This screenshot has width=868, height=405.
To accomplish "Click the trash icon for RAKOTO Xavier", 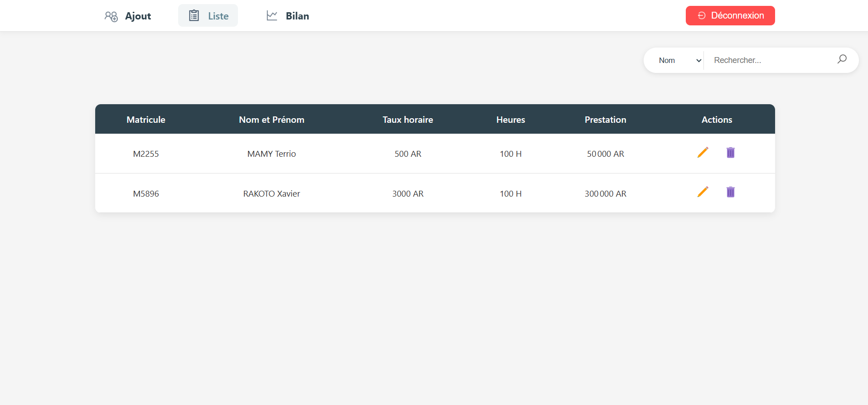I will point(730,192).
